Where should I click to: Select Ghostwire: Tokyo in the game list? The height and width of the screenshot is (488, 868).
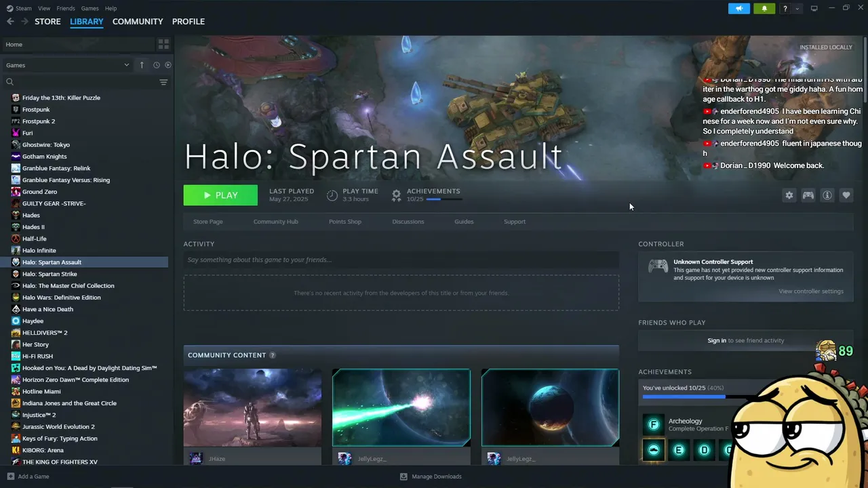(x=84, y=145)
